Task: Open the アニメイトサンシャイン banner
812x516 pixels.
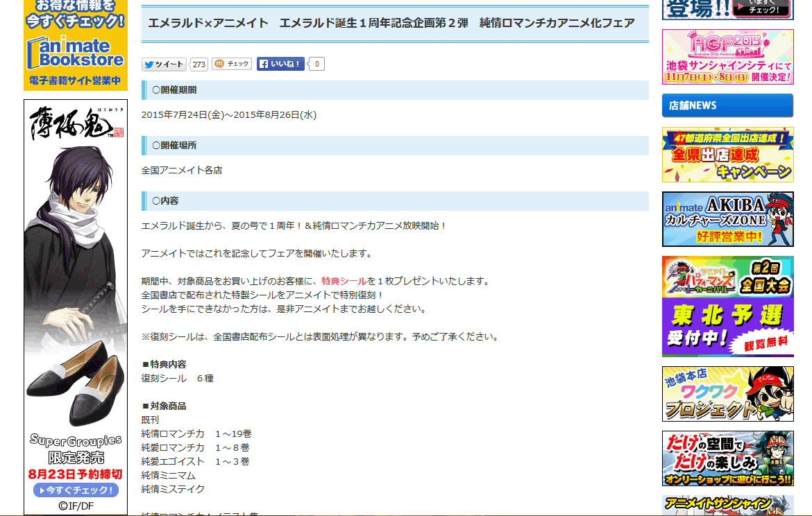Action: [727, 505]
